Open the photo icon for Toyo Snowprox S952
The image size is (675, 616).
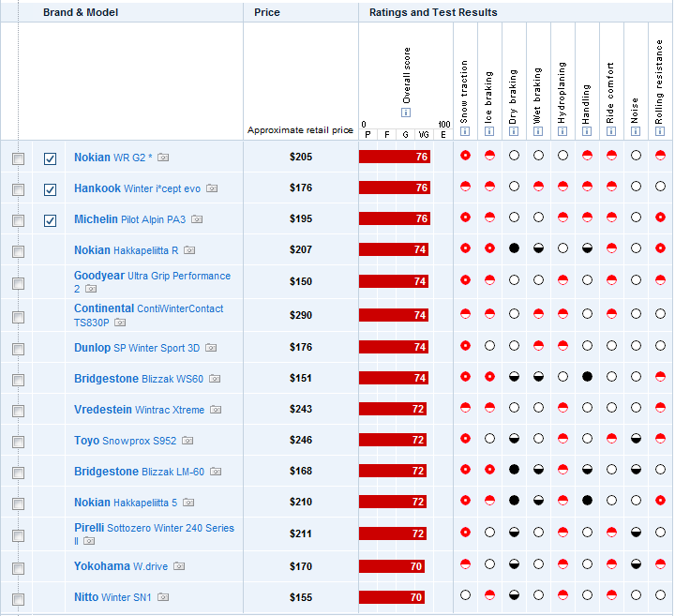[x=187, y=441]
